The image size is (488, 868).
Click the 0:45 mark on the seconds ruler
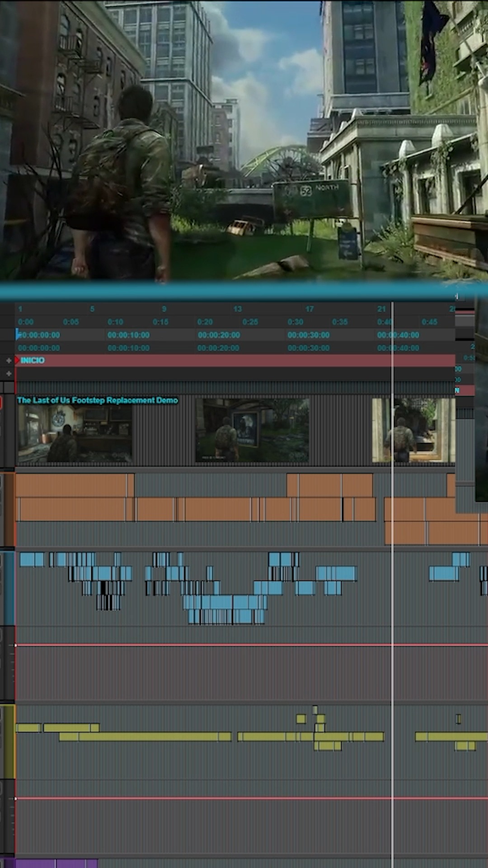[x=429, y=322]
